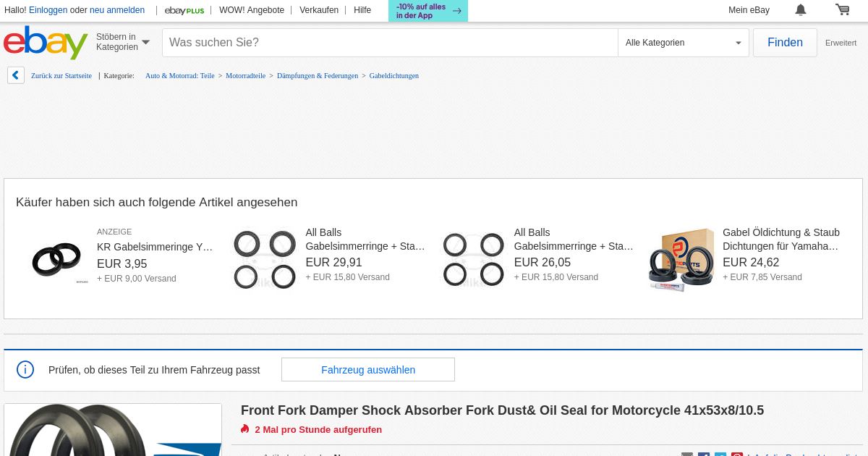Click the back arrow button

[x=16, y=75]
